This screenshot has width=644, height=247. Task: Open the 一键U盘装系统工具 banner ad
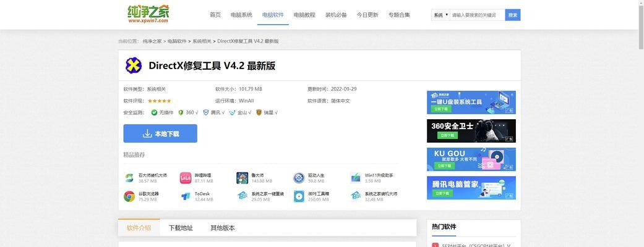tap(471, 103)
